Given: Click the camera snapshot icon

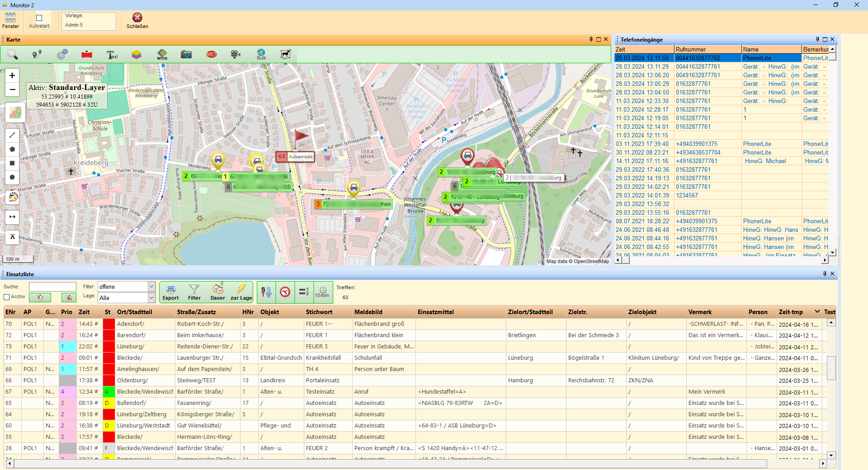Looking at the screenshot, I should pyautogui.click(x=186, y=54).
